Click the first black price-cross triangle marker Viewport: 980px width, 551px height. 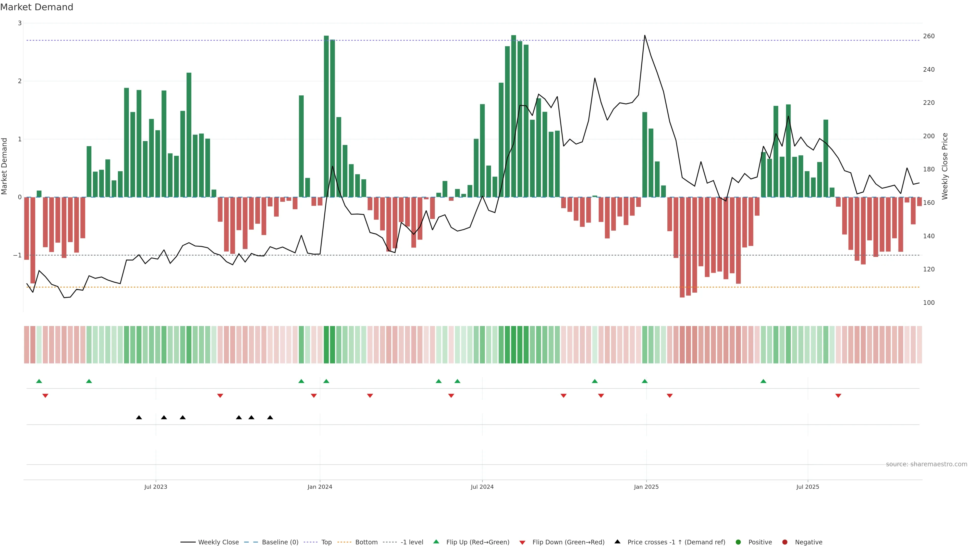(x=139, y=418)
